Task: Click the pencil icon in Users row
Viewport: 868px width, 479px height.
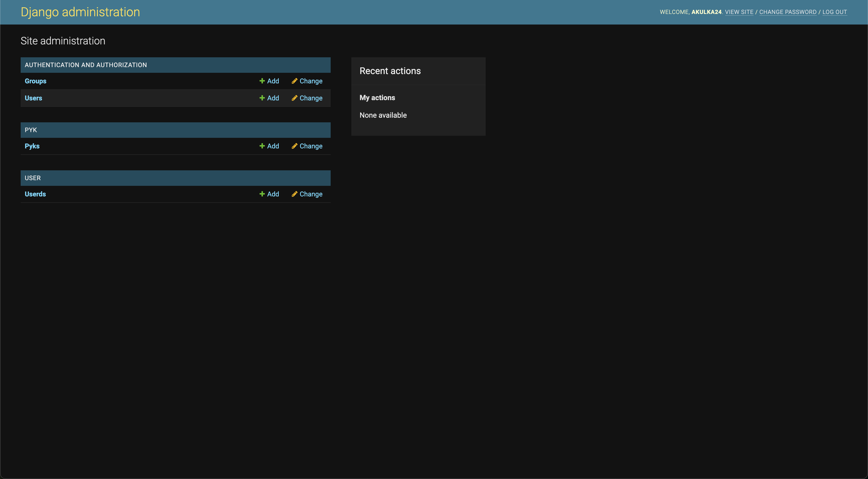Action: pyautogui.click(x=294, y=98)
